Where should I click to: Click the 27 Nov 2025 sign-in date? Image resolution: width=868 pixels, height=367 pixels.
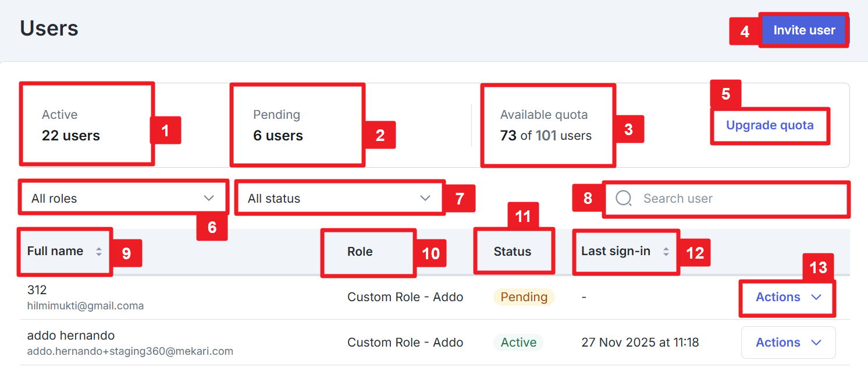640,343
